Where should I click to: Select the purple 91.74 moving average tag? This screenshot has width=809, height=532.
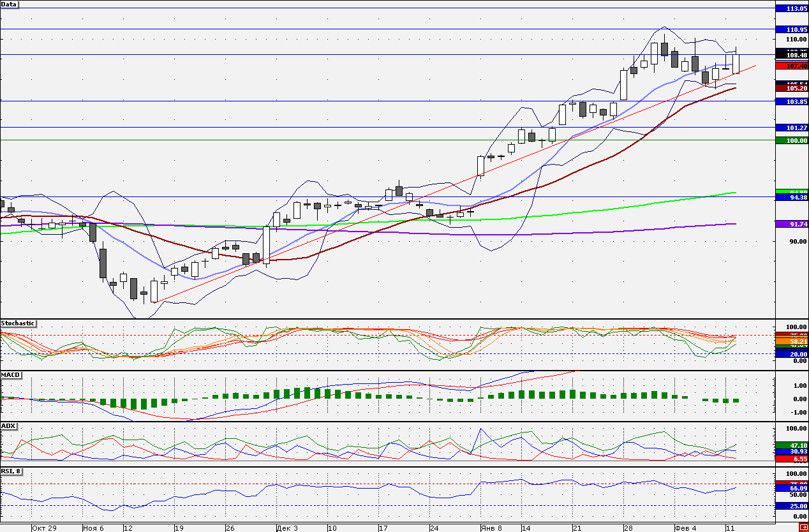point(792,224)
